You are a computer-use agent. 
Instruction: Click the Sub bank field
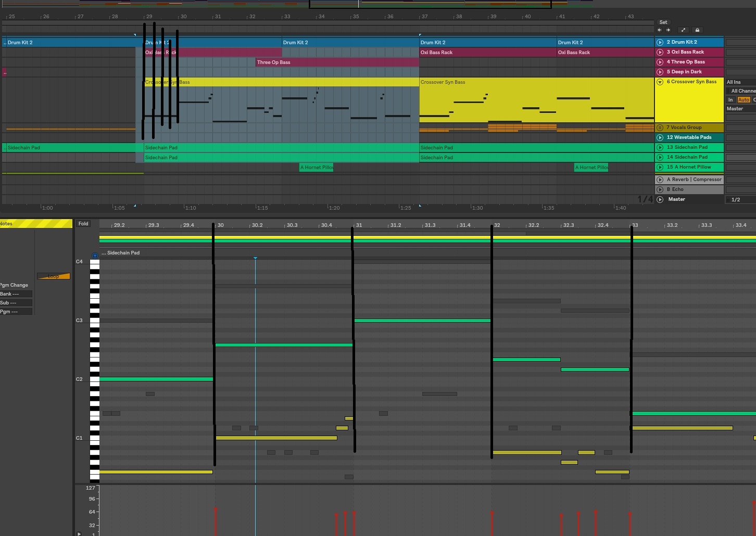[16, 303]
